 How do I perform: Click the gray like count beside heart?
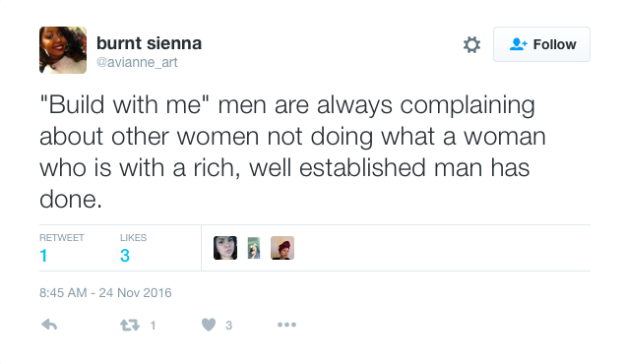pos(228,326)
